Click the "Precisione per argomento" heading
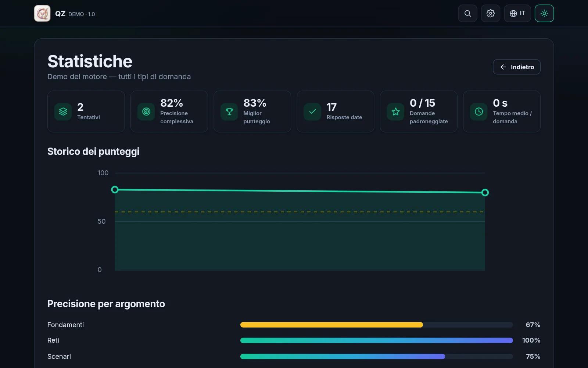The width and height of the screenshot is (588, 368). click(x=106, y=304)
